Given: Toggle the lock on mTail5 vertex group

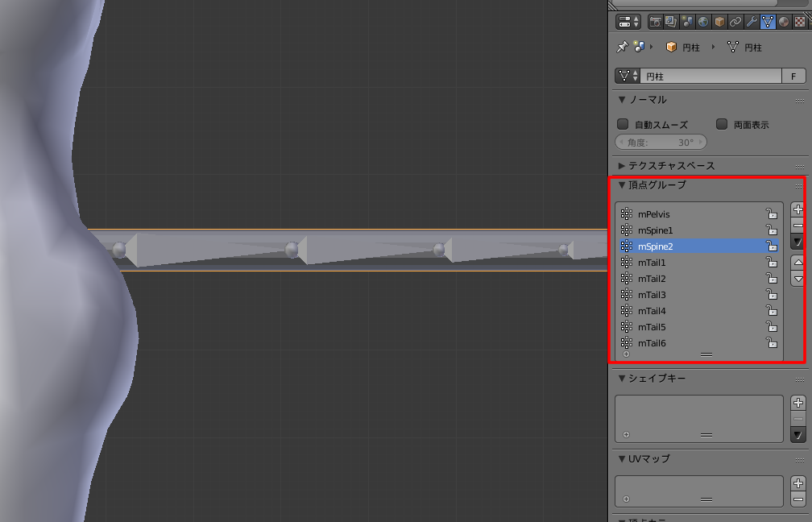Looking at the screenshot, I should [772, 326].
